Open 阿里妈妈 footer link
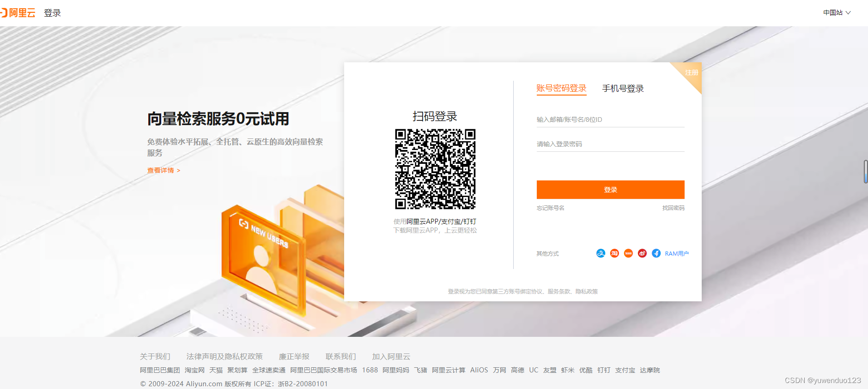Image resolution: width=868 pixels, height=389 pixels. 396,370
